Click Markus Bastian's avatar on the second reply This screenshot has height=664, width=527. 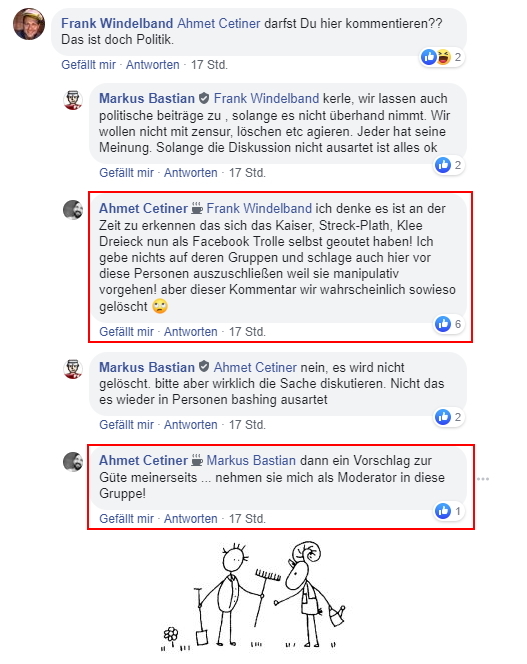tap(73, 368)
